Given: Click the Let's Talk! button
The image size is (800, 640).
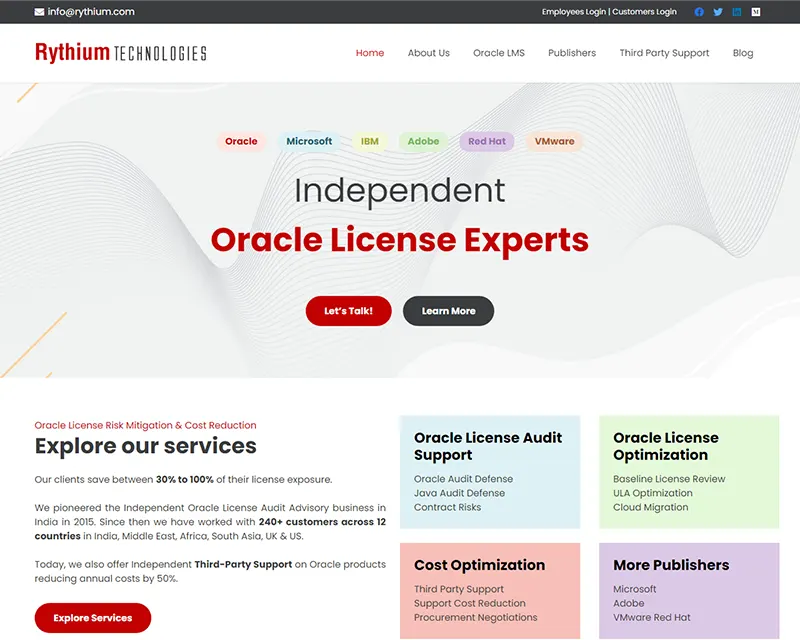Looking at the screenshot, I should tap(348, 311).
